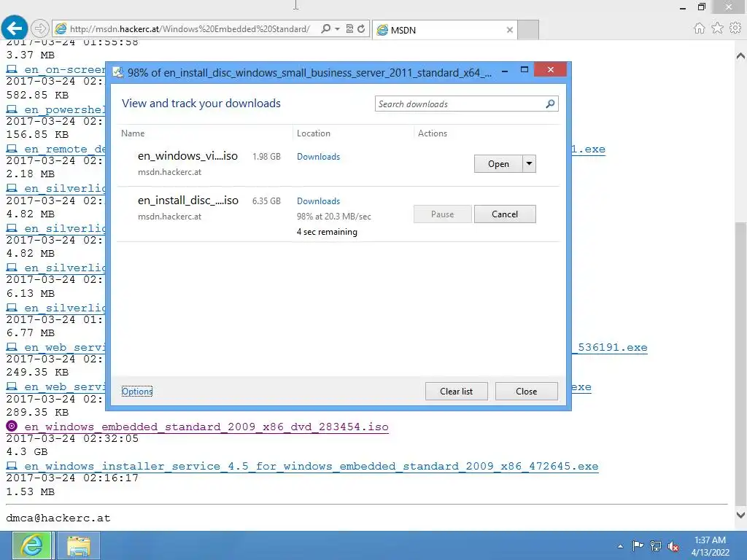Open Favorites star icon
Screen dimensions: 747x560
[x=717, y=28]
